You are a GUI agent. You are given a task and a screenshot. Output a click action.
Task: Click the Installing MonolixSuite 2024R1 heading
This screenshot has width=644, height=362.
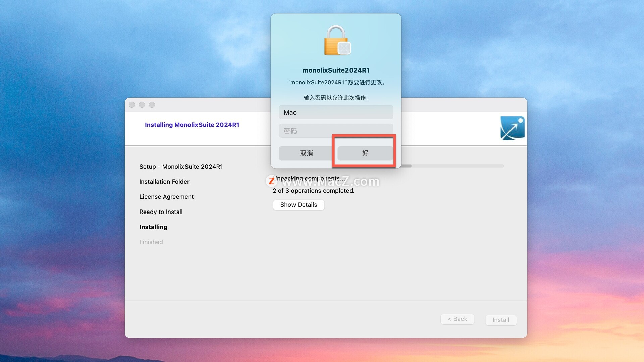click(192, 125)
